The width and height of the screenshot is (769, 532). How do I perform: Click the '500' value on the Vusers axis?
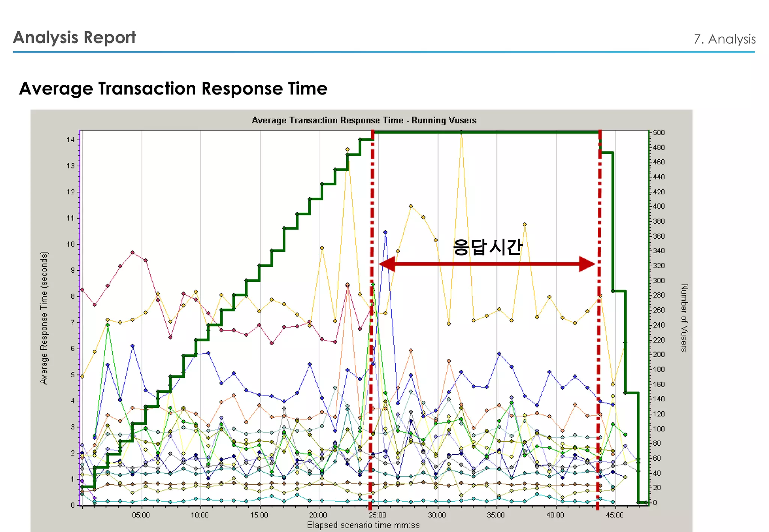[x=659, y=132]
